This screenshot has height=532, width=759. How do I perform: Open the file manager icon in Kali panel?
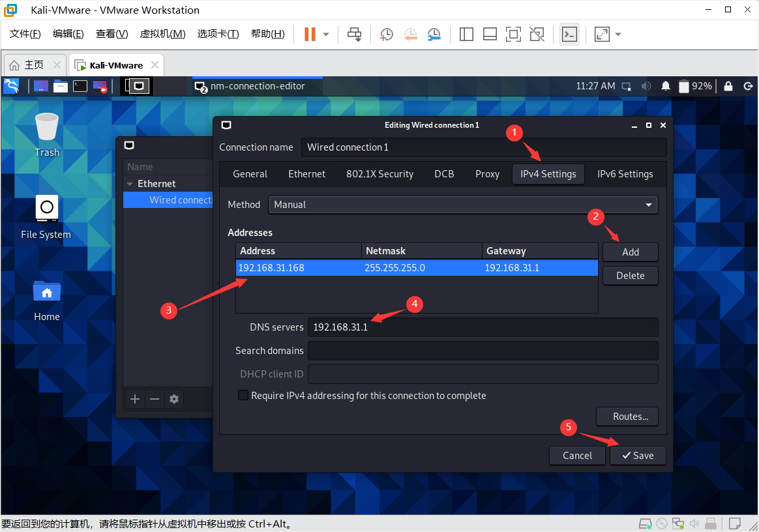point(61,86)
